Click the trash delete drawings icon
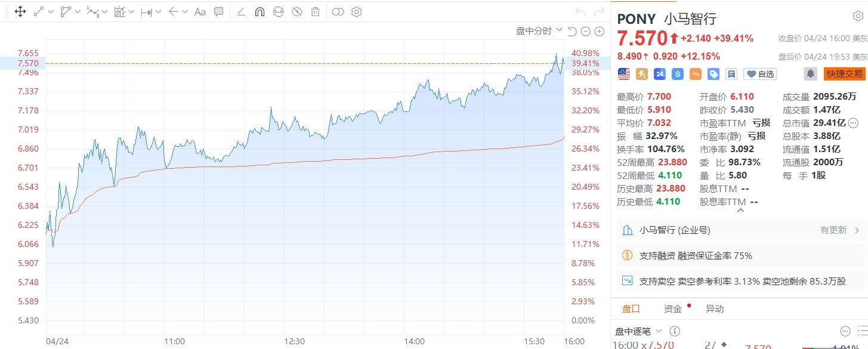This screenshot has height=349, width=868. (315, 11)
